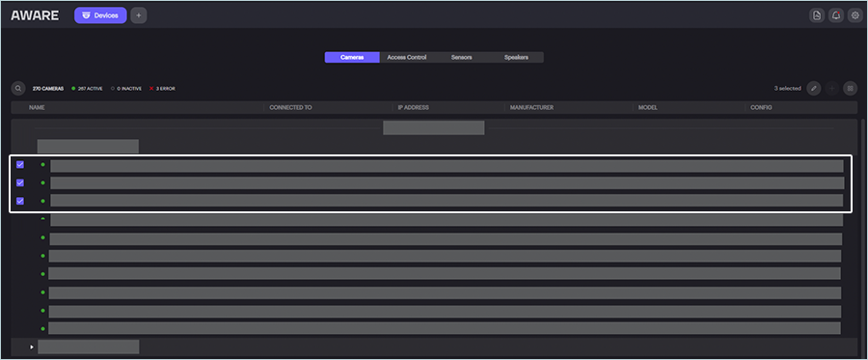Click the AWARE logo

click(x=35, y=15)
